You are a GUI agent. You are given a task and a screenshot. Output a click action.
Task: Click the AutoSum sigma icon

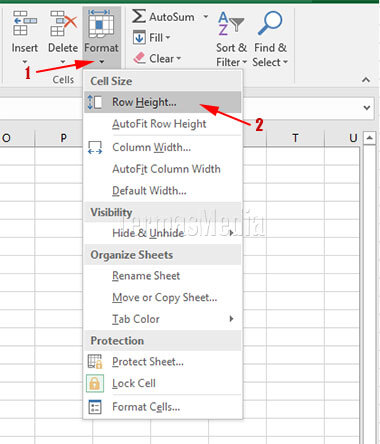point(138,16)
